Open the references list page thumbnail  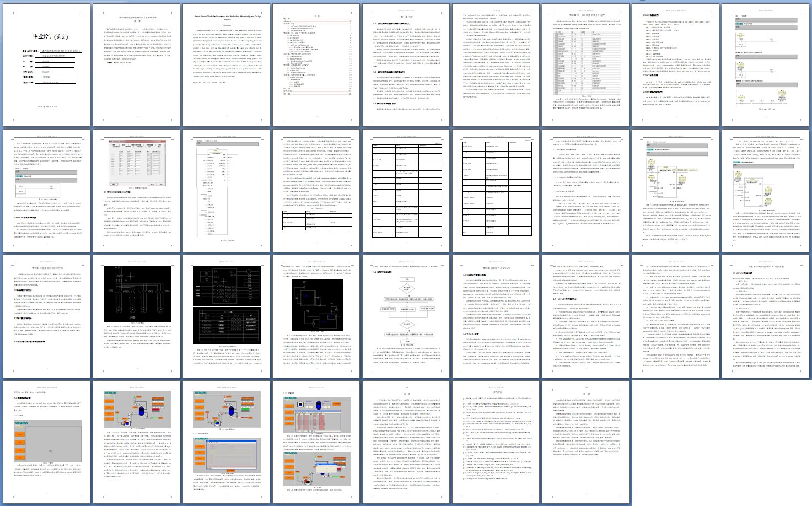(x=496, y=442)
